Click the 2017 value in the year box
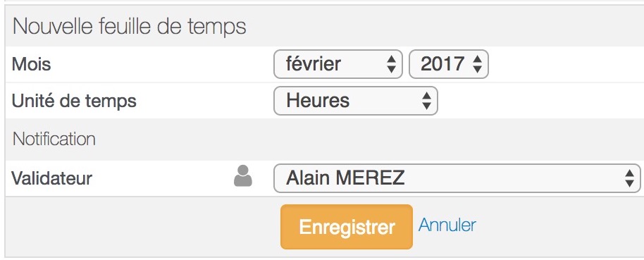 pyautogui.click(x=442, y=64)
